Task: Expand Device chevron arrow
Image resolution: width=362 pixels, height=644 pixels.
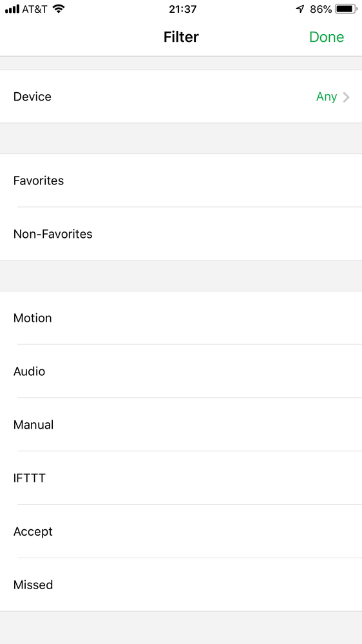Action: pos(346,97)
